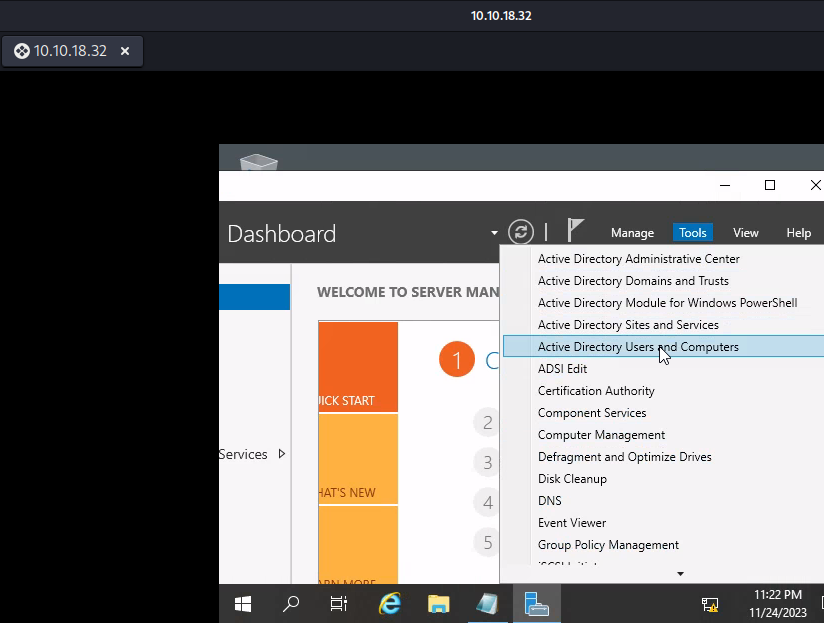Click the LEARN MORE tile

coord(358,545)
